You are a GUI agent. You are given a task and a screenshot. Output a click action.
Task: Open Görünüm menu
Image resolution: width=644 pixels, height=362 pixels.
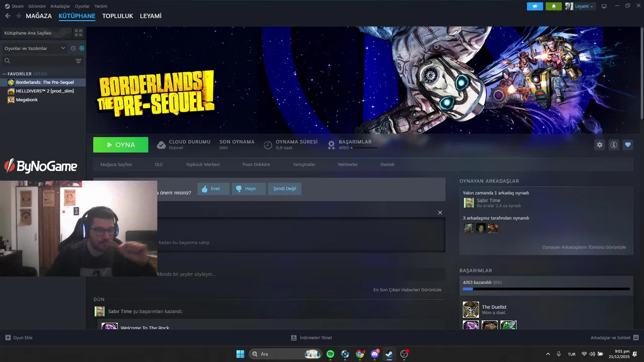[37, 6]
